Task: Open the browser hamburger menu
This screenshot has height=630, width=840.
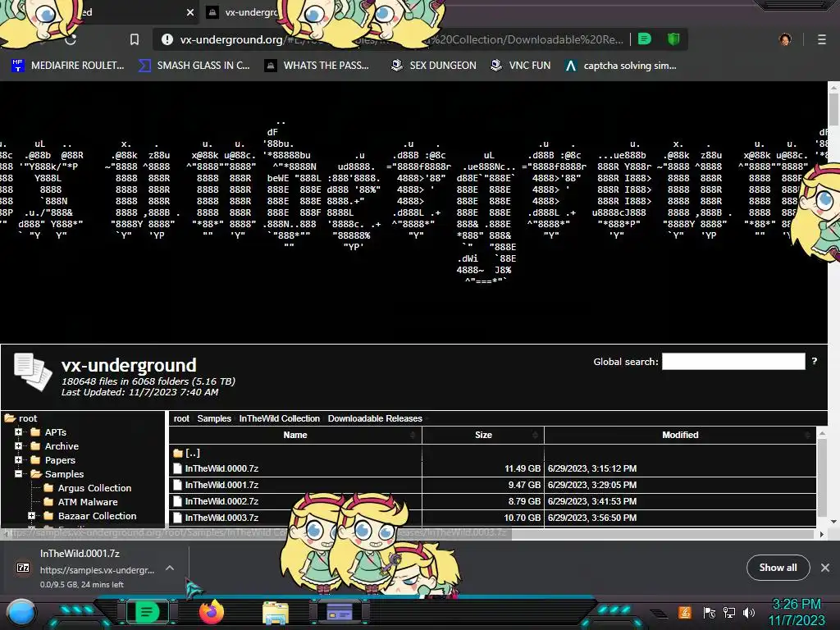Action: point(822,39)
